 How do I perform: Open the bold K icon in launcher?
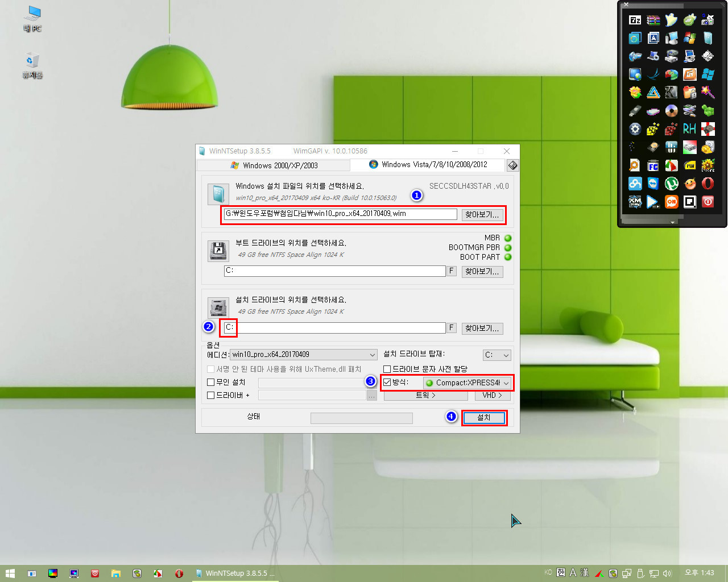[x=672, y=93]
